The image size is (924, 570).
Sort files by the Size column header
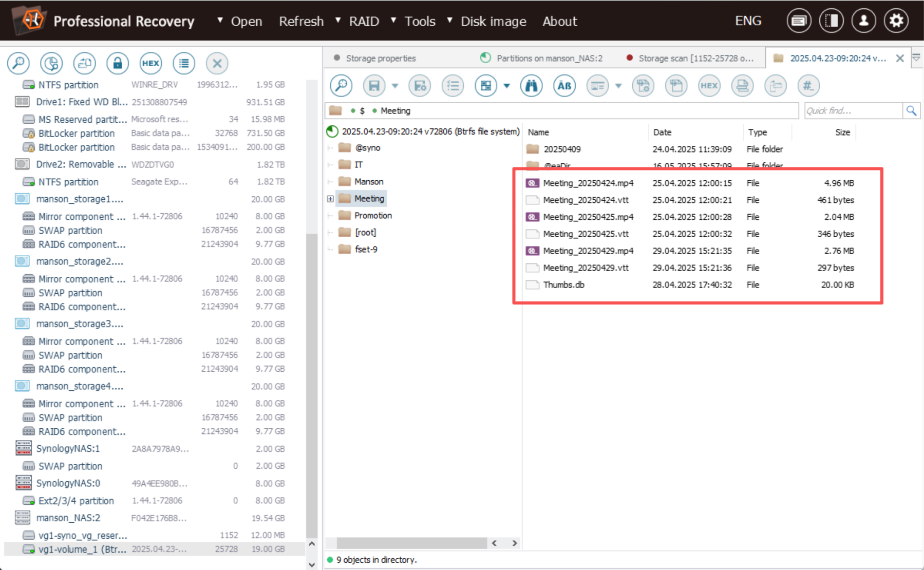[824, 132]
